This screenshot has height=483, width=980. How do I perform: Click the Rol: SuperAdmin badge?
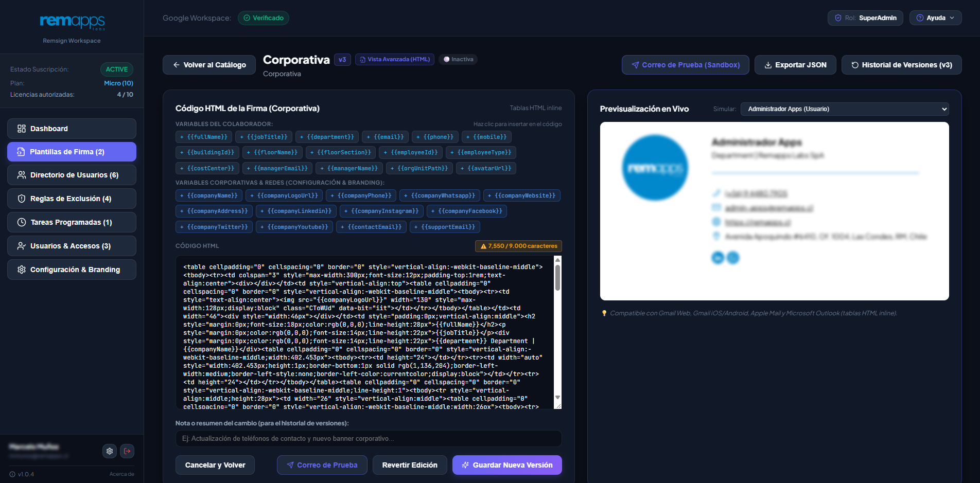(865, 18)
